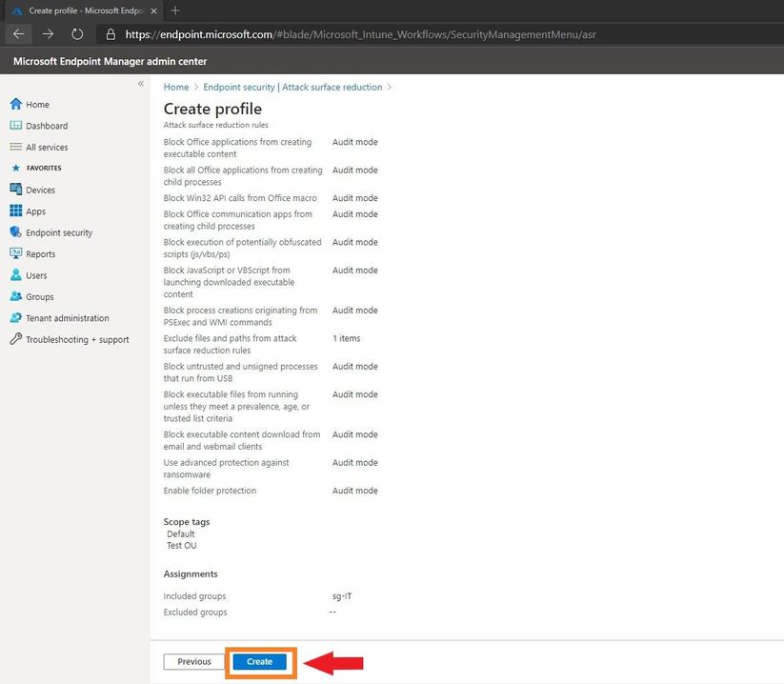Click the Troubleshooting wrench icon
The width and height of the screenshot is (784, 684).
click(x=16, y=339)
